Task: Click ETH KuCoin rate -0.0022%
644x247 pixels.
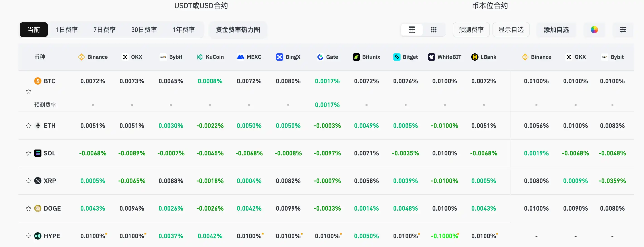Action: [210, 126]
